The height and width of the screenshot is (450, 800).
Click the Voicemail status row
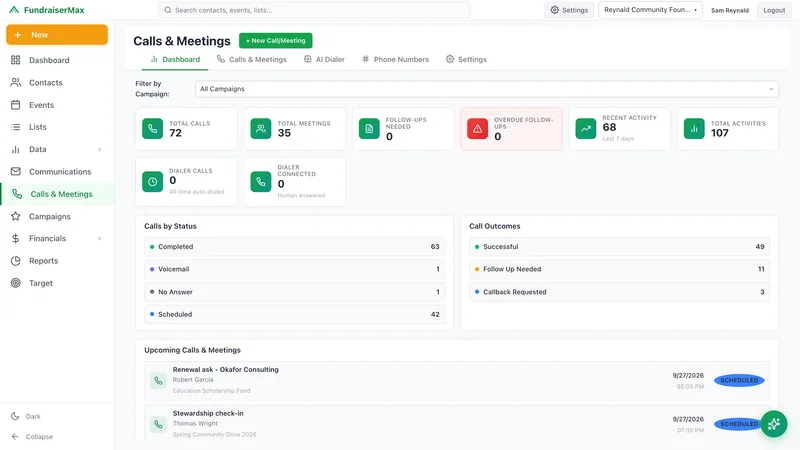[294, 269]
